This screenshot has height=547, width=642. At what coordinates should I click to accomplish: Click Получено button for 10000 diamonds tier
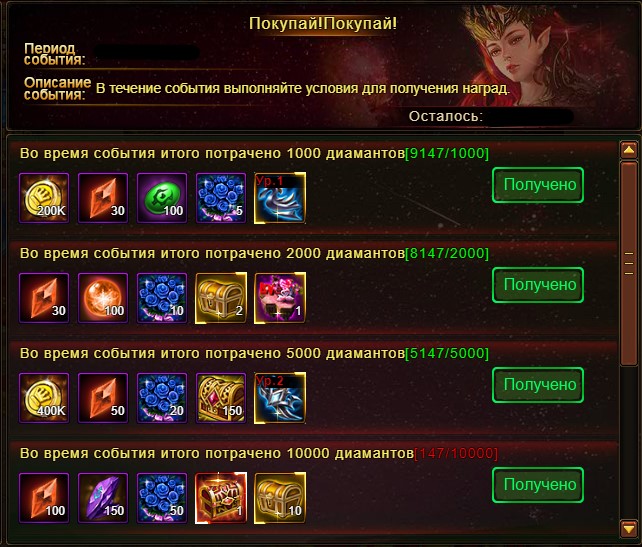pos(538,485)
